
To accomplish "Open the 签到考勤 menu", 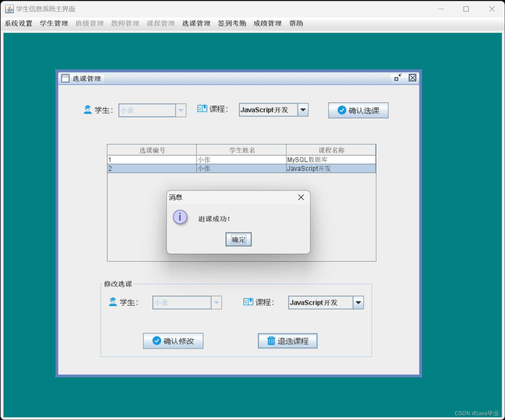I will (232, 23).
